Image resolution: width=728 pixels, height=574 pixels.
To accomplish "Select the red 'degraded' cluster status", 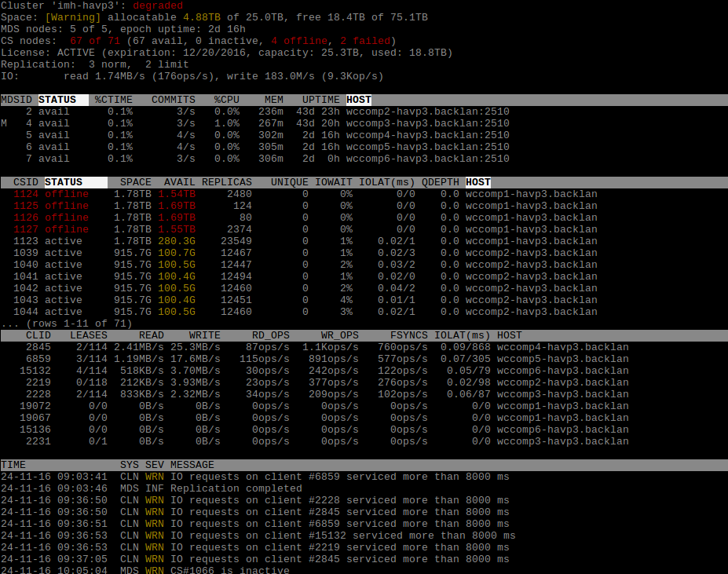I will pos(157,5).
